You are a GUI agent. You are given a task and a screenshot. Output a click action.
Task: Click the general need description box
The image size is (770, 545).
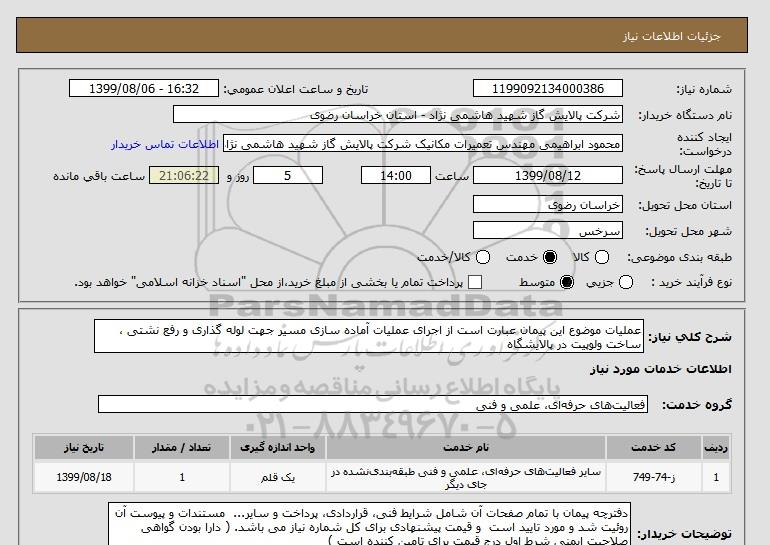click(369, 337)
